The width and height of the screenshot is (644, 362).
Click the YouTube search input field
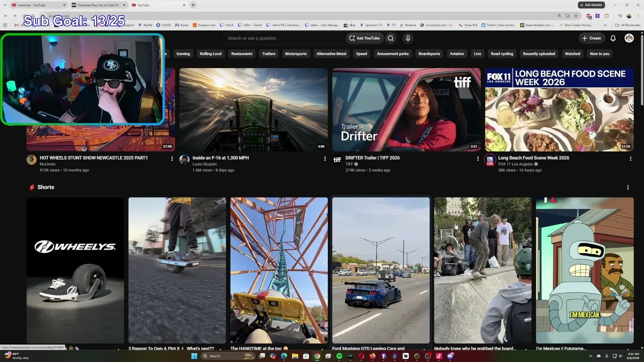point(283,38)
